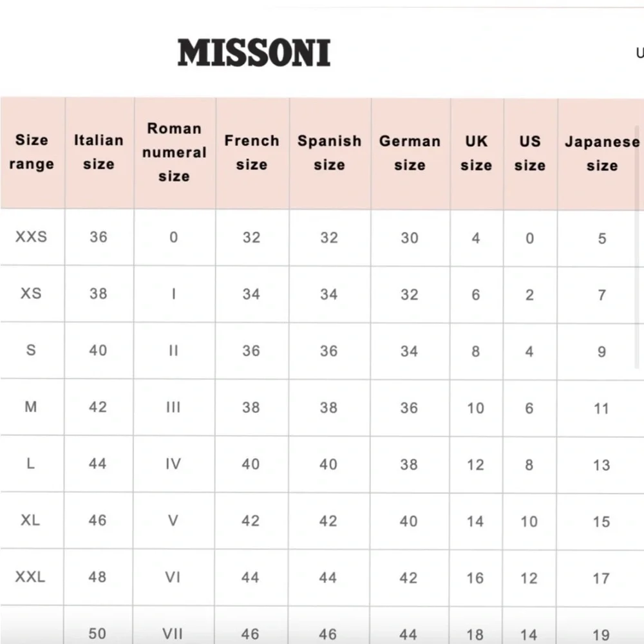The width and height of the screenshot is (644, 644).
Task: Select the French size column header
Action: pos(252,153)
